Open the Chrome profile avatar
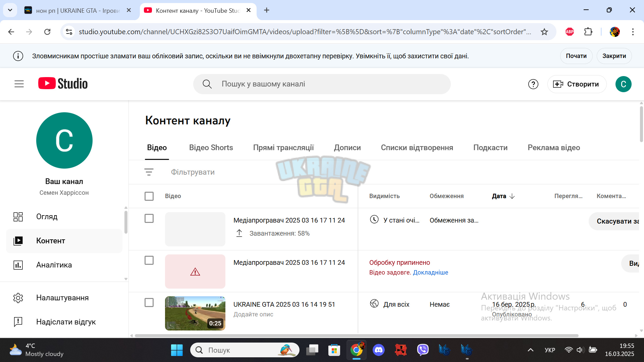This screenshot has width=644, height=362. click(x=614, y=32)
